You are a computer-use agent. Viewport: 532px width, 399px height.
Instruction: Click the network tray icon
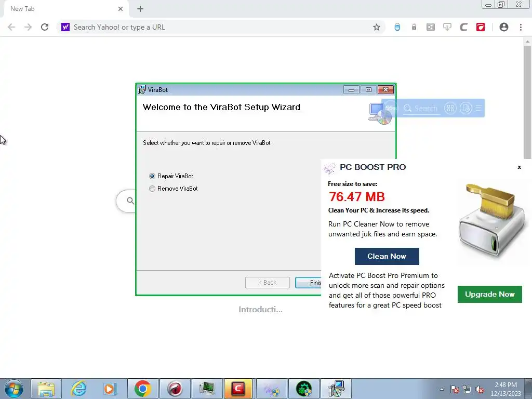pyautogui.click(x=467, y=389)
